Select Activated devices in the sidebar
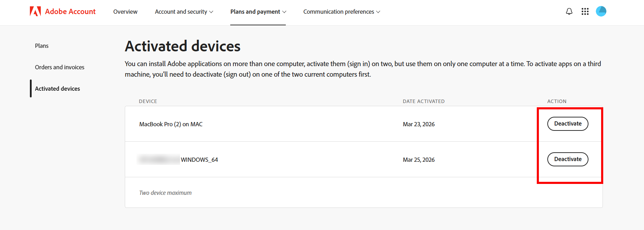This screenshot has width=644, height=230. tap(57, 89)
